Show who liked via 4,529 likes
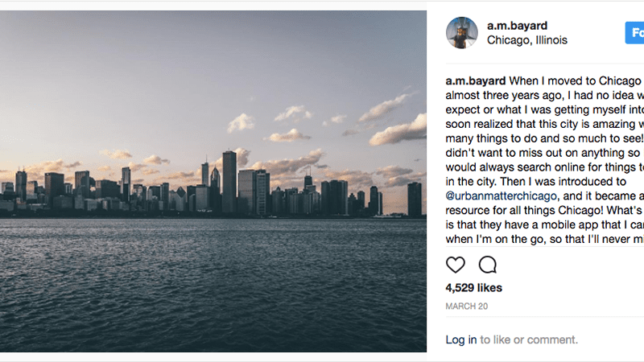 click(x=473, y=288)
